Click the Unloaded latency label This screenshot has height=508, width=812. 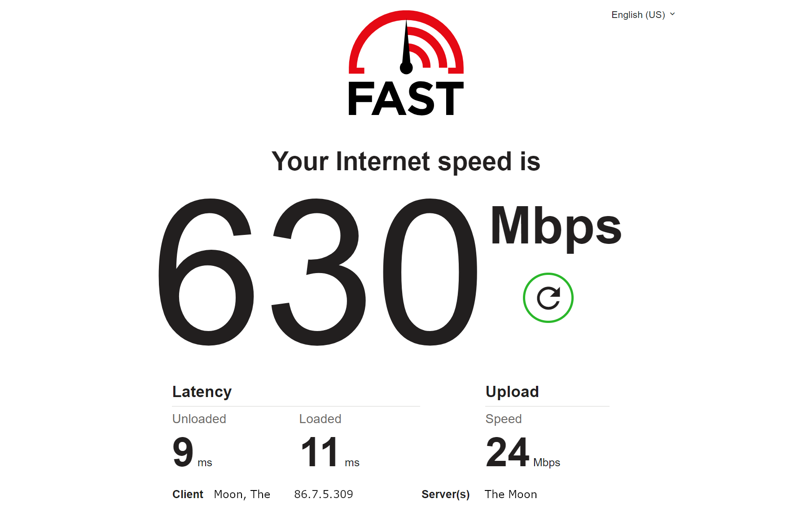[199, 419]
